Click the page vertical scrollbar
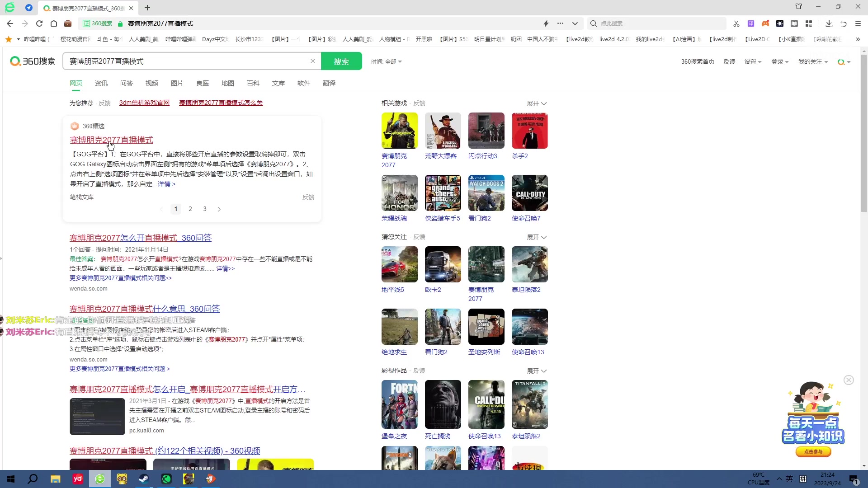Screen dimensions: 868x488 point(864,133)
